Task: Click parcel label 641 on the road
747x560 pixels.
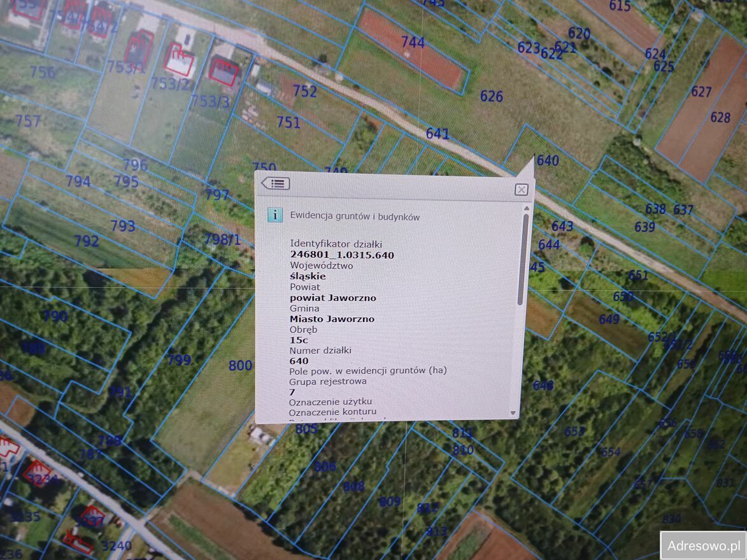Action: tap(438, 134)
